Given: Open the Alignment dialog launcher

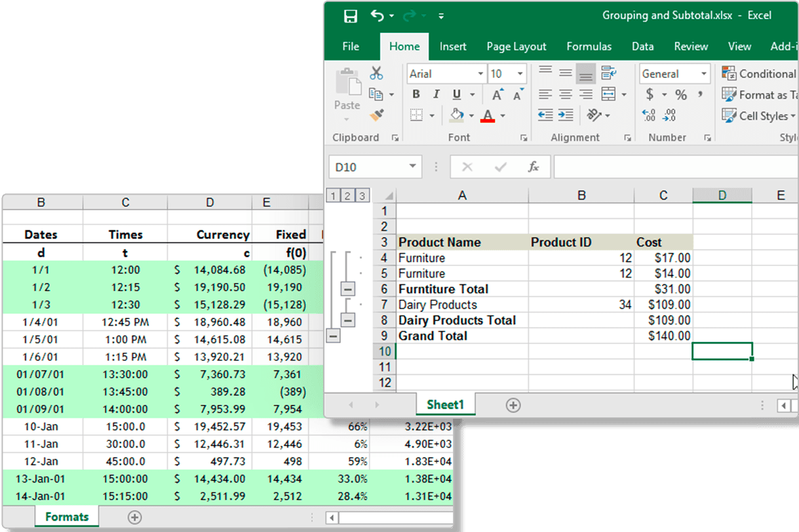Looking at the screenshot, I should [627, 138].
